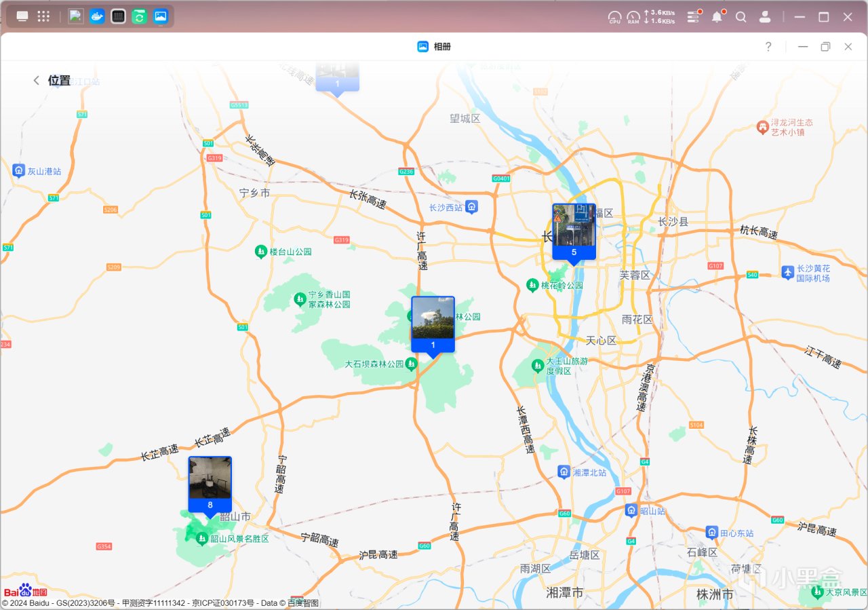Click the 长沙西站 railway station icon
The height and width of the screenshot is (610, 868).
(x=472, y=207)
